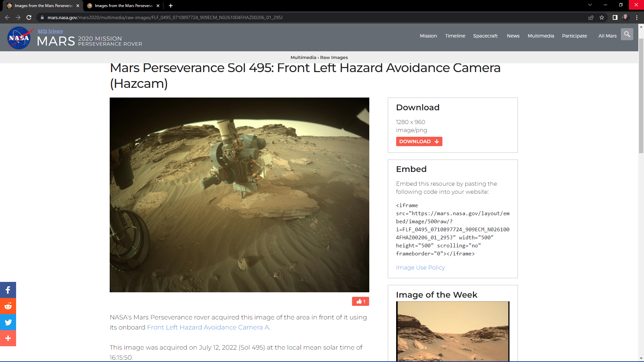Open the Mission navigation menu

428,36
